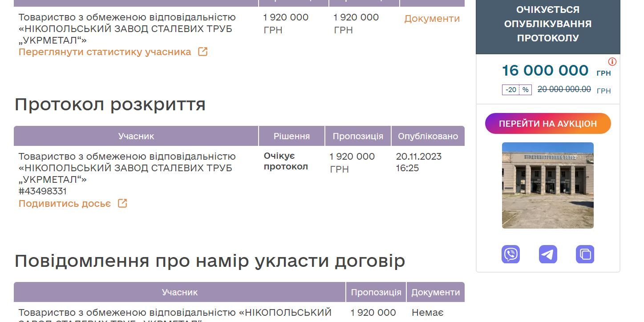Open the building photo thumbnail

click(x=547, y=185)
